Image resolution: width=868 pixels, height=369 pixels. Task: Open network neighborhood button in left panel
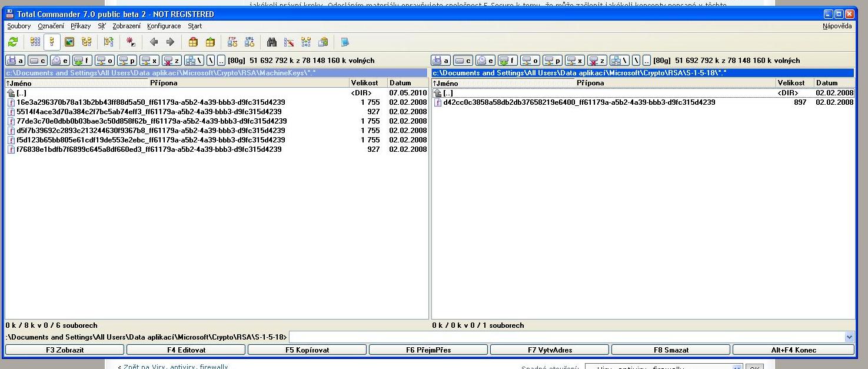(x=194, y=60)
